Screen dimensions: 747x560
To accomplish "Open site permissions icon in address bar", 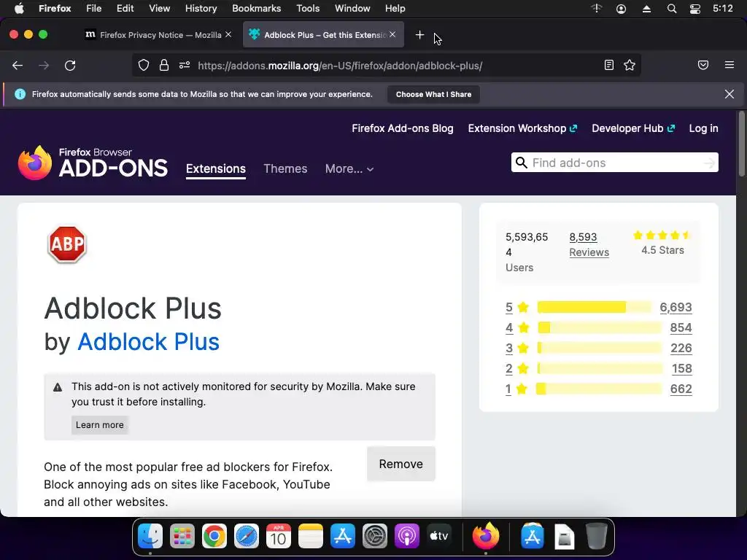I will (185, 65).
